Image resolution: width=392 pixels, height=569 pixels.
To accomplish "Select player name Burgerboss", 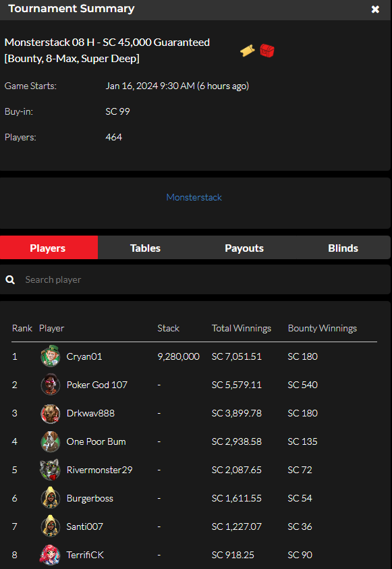I will [x=90, y=498].
